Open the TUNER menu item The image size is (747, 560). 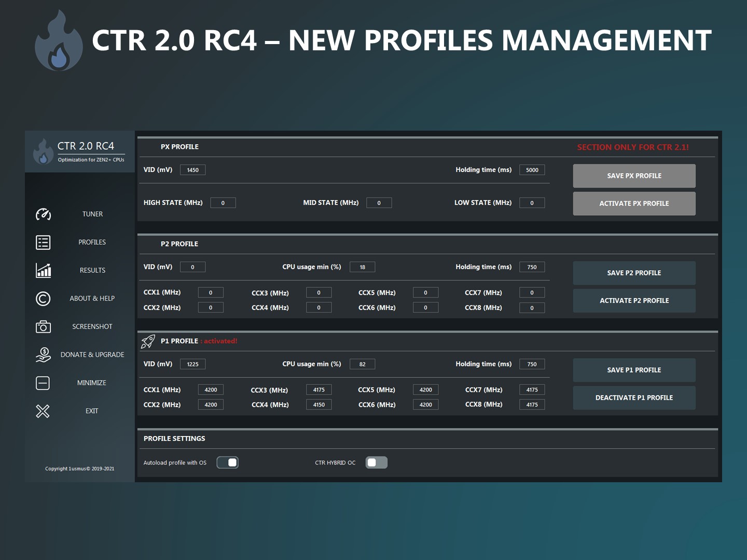tap(92, 214)
